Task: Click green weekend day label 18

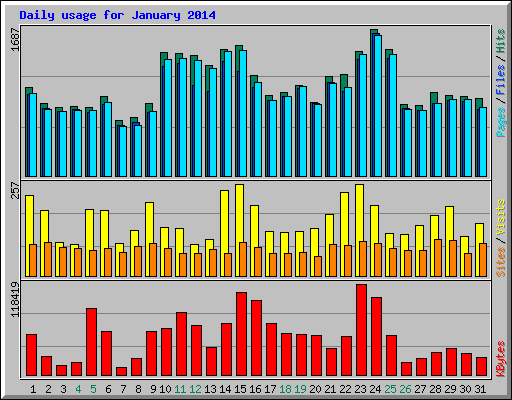Action: coord(285,389)
